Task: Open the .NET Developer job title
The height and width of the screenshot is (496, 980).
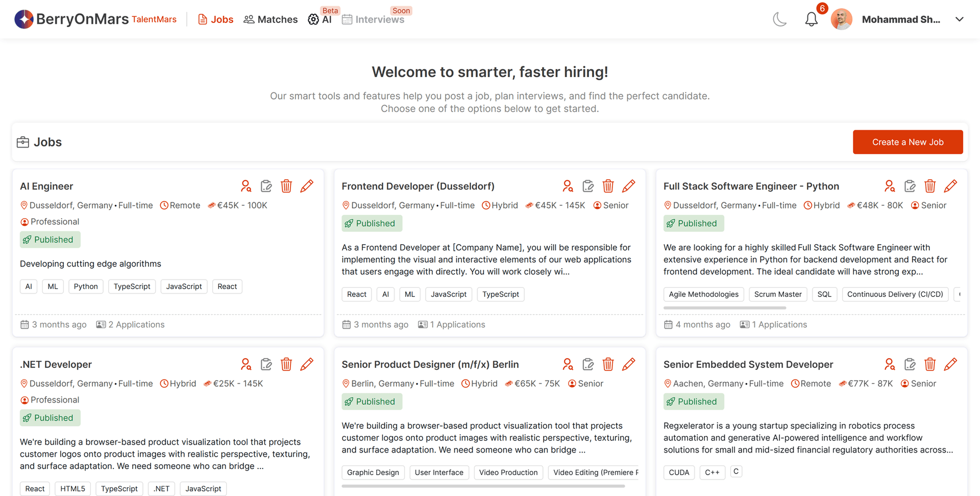Action: click(56, 365)
